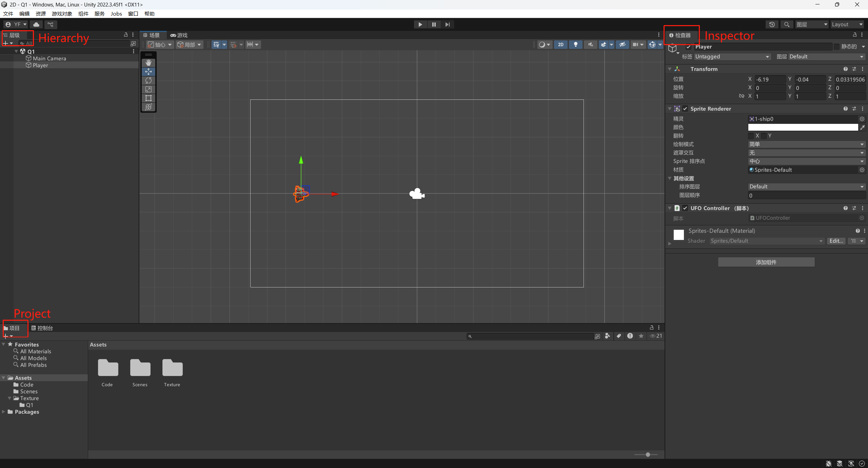This screenshot has height=468, width=868.
Task: Open the Jobs menu
Action: (x=116, y=14)
